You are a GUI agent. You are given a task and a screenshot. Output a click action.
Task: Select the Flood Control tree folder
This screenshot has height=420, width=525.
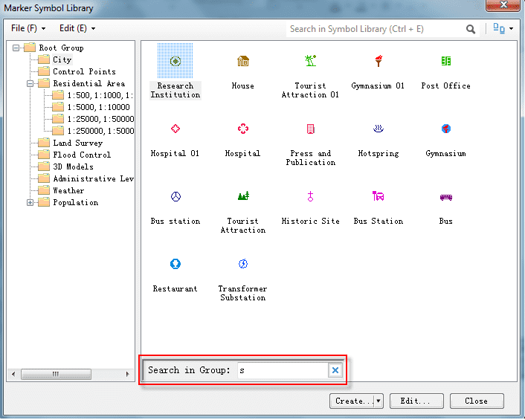point(81,155)
